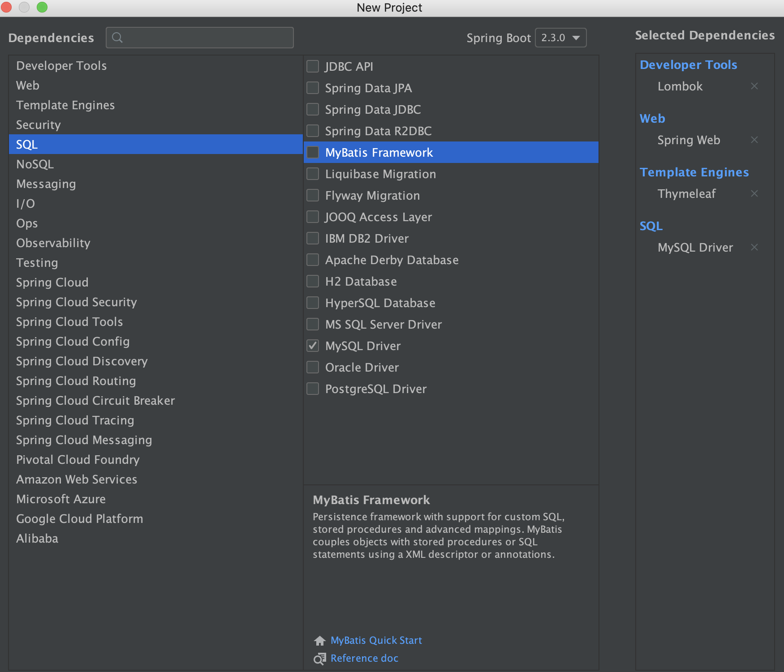The height and width of the screenshot is (672, 784).
Task: Select Thymeleaf in Selected Dependencies
Action: point(686,194)
